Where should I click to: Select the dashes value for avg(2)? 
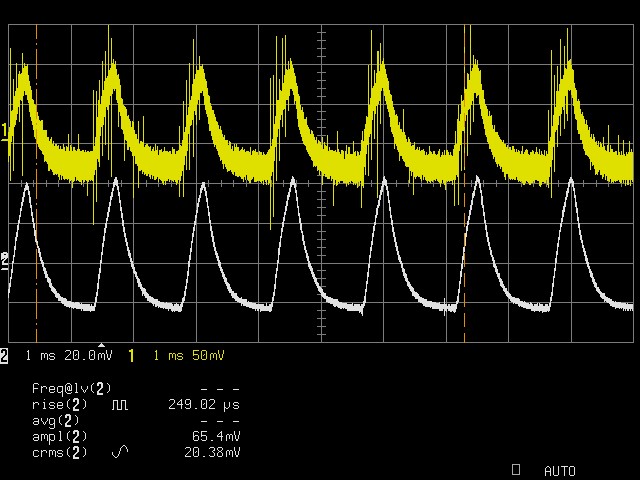[x=220, y=421]
